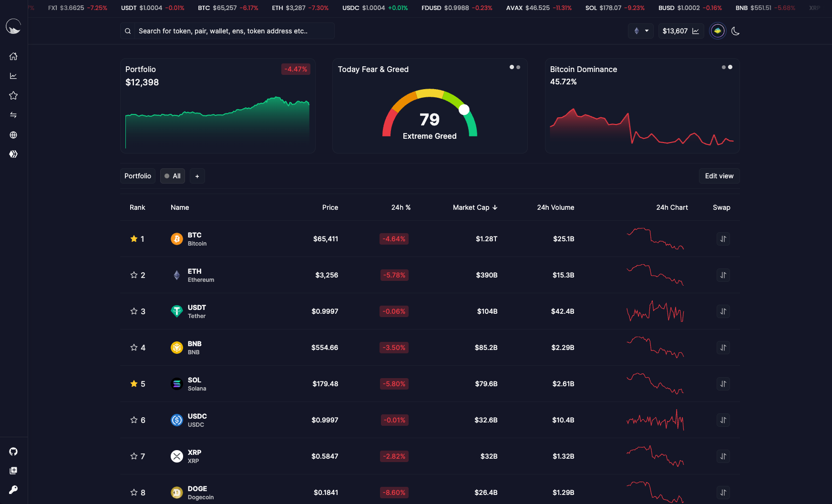832x504 pixels.
Task: Show first Fear & Greed slide dot
Action: click(x=512, y=67)
